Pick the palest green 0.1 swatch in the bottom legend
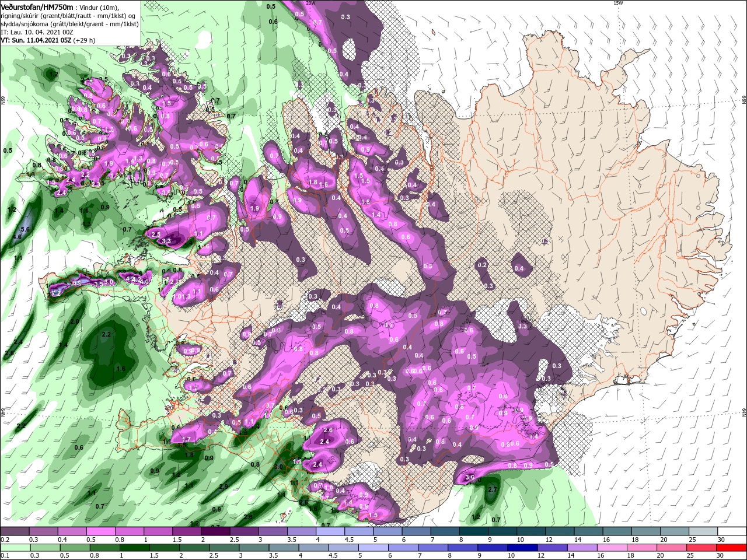Screen dimensions: 747x560 (x=15, y=548)
